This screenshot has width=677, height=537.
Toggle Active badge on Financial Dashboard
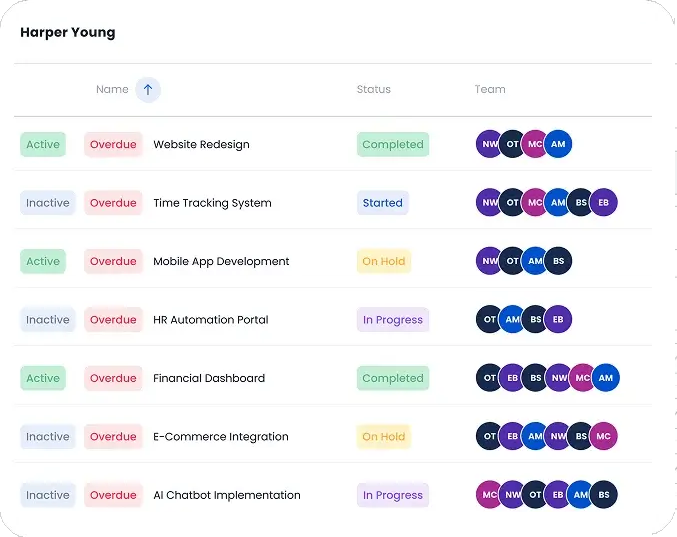click(x=43, y=378)
